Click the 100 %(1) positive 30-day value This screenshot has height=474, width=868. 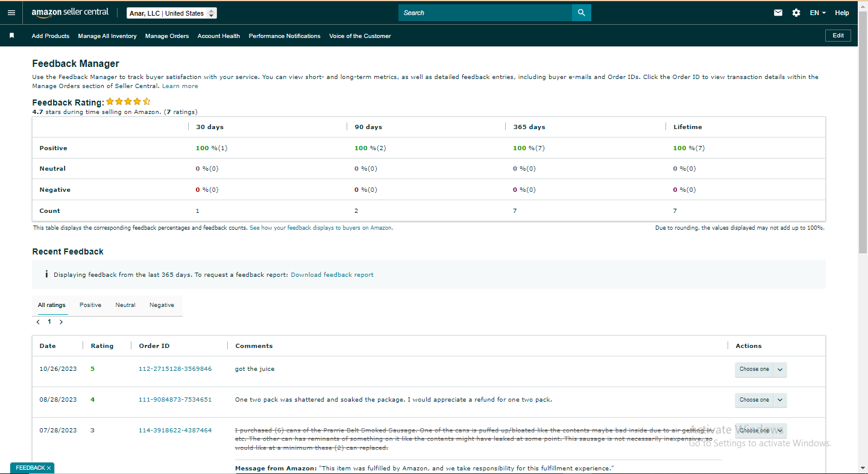212,148
